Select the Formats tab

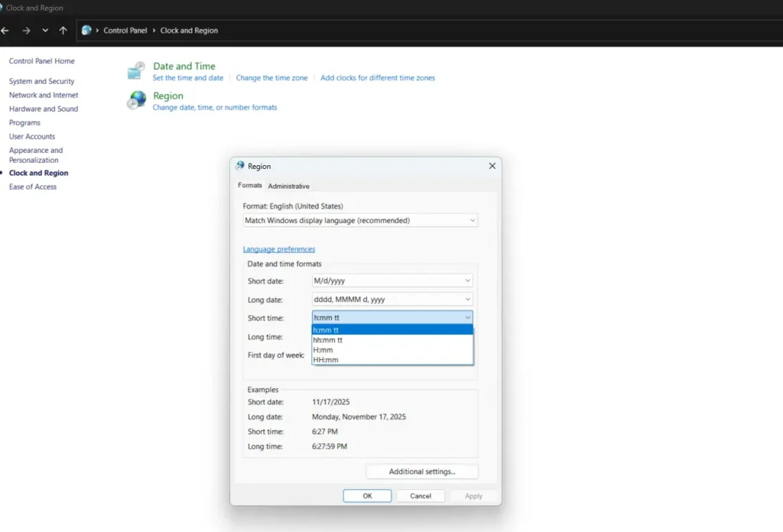tap(249, 185)
